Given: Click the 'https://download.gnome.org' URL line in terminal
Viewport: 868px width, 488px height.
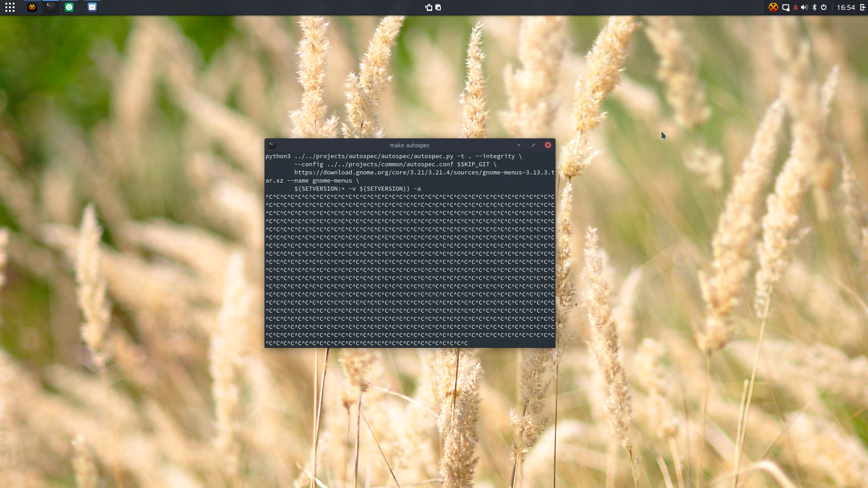Looking at the screenshot, I should click(425, 173).
